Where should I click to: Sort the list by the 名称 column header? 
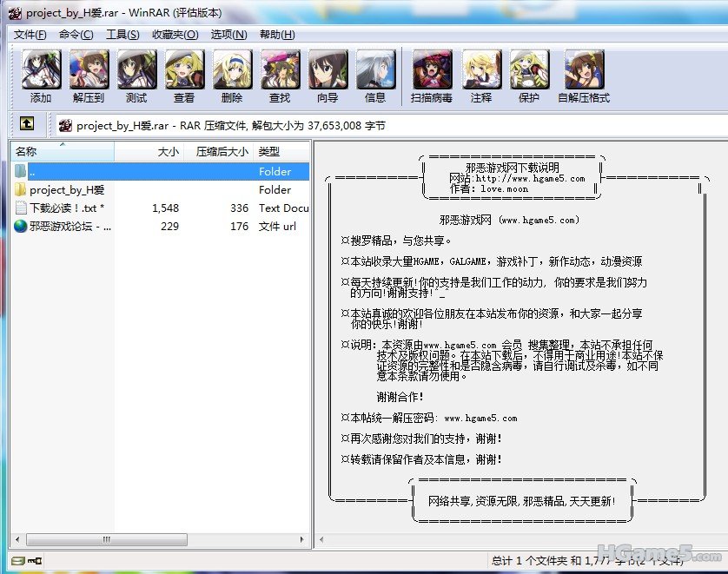tap(63, 152)
